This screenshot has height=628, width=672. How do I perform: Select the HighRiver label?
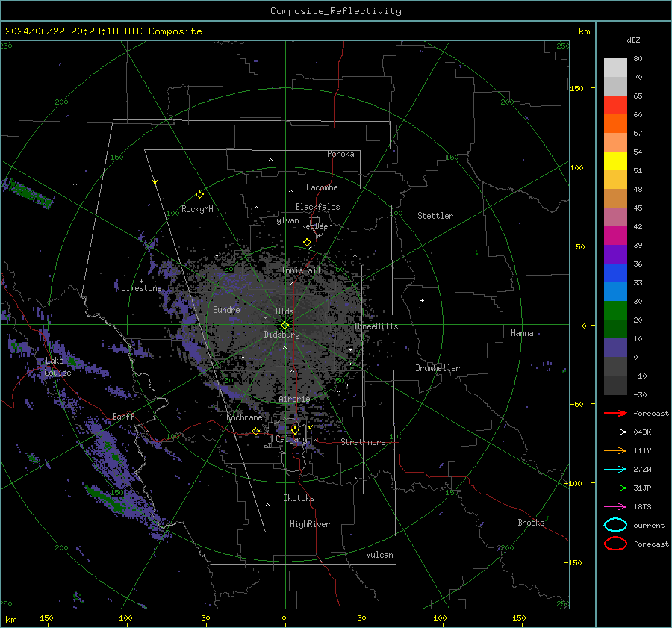pos(310,524)
